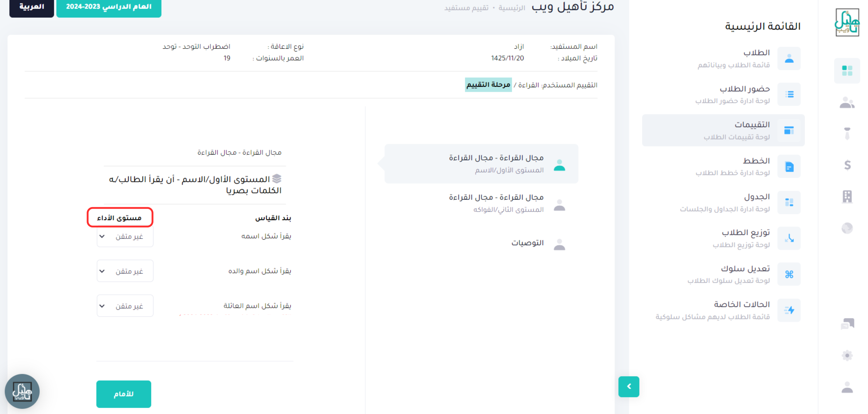Open the العام الدراسي 2023-2024 selector

pos(109,7)
